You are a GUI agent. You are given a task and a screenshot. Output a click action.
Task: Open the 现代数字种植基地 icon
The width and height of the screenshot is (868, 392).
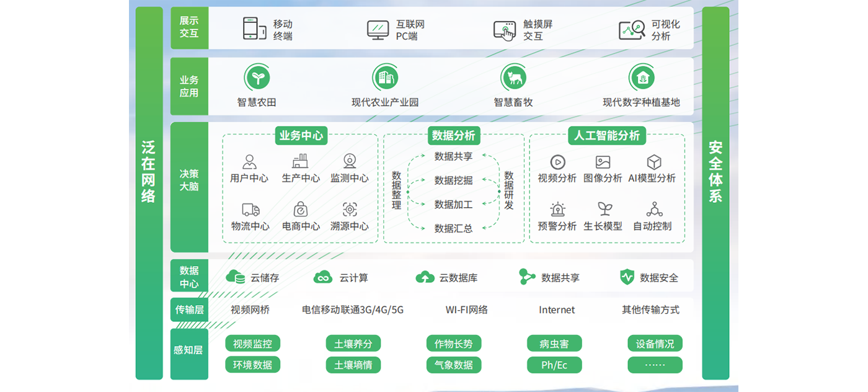(641, 78)
